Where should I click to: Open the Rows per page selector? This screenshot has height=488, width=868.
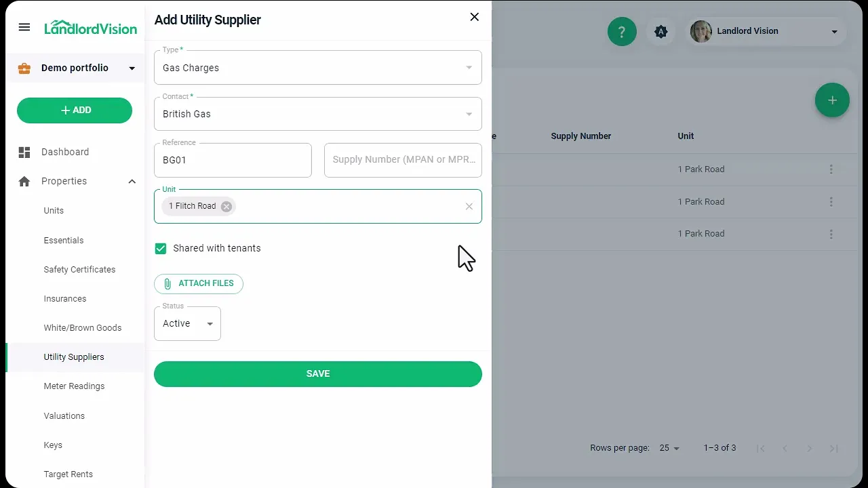tap(669, 448)
